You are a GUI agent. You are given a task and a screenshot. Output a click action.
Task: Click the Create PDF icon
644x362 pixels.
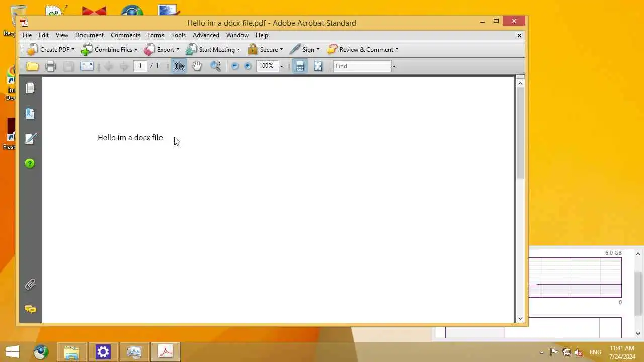click(32, 49)
